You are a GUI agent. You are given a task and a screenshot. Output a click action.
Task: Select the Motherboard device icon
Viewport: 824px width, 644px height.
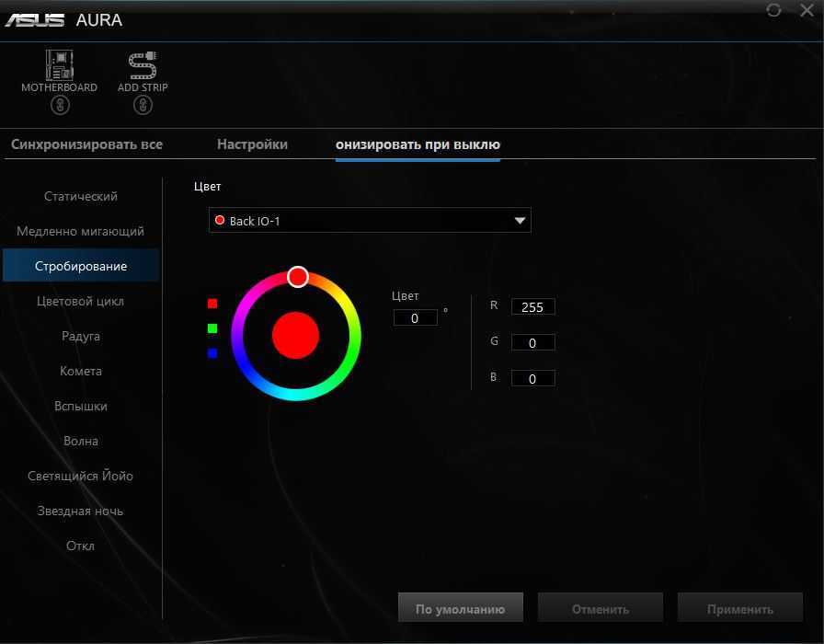point(59,64)
